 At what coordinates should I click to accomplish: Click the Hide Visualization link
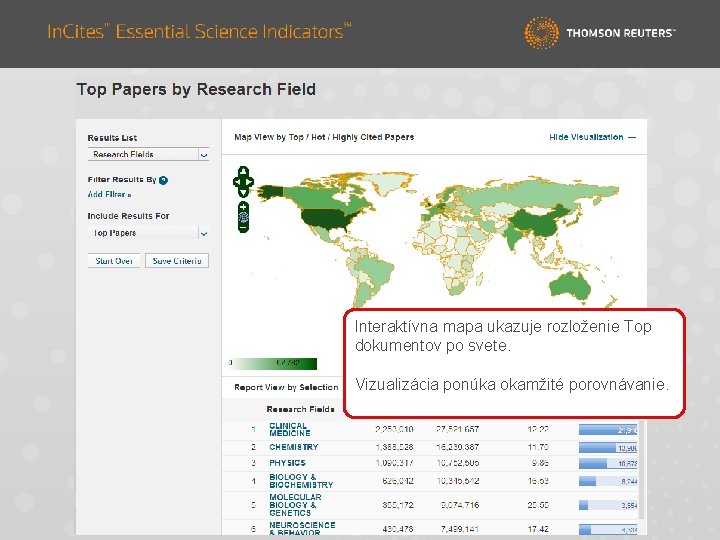(x=586, y=137)
